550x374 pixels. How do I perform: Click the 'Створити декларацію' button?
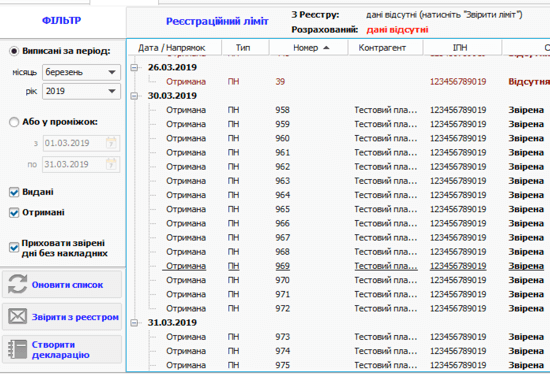pyautogui.click(x=62, y=349)
